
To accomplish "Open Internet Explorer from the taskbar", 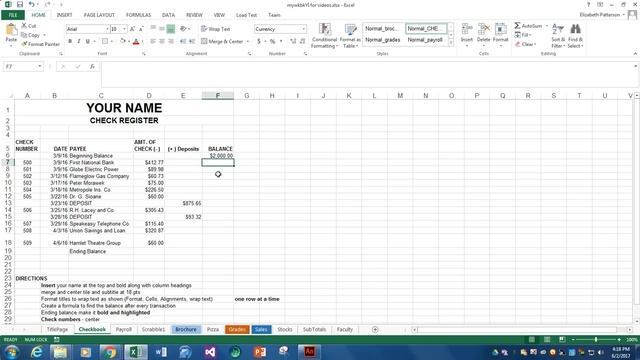I will (37, 352).
